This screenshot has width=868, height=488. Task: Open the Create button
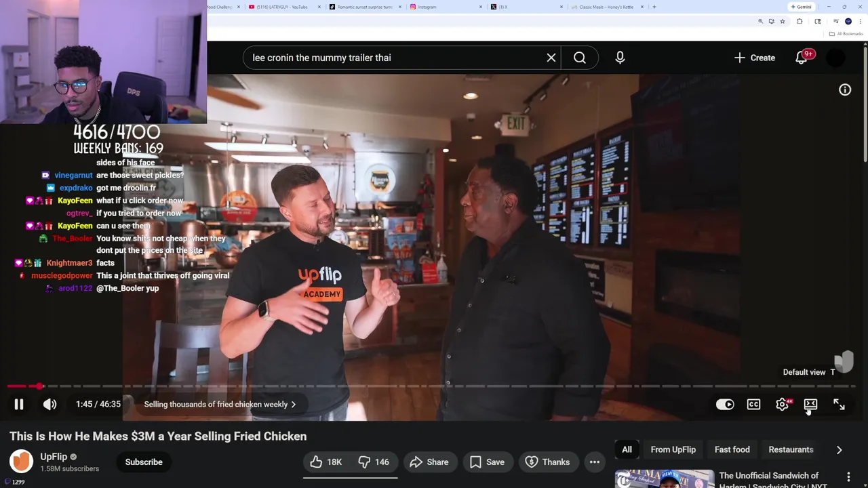coord(755,58)
